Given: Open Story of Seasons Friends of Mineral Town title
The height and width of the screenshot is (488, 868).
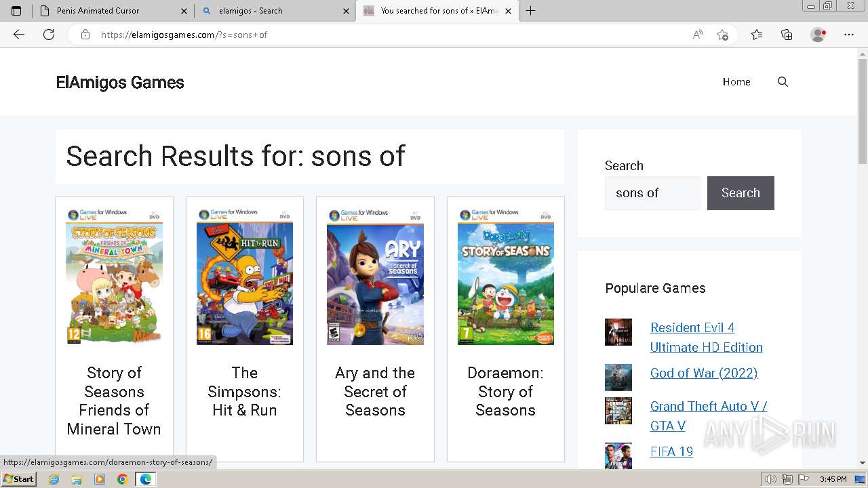Looking at the screenshot, I should (x=114, y=401).
